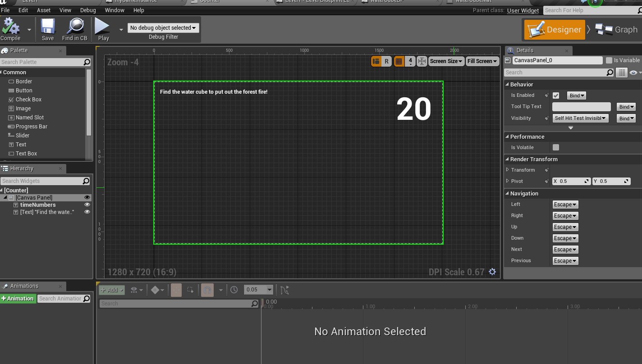Open the Visibility dropdown showing Self Hit Test Invisible
This screenshot has height=364, width=642.
580,118
